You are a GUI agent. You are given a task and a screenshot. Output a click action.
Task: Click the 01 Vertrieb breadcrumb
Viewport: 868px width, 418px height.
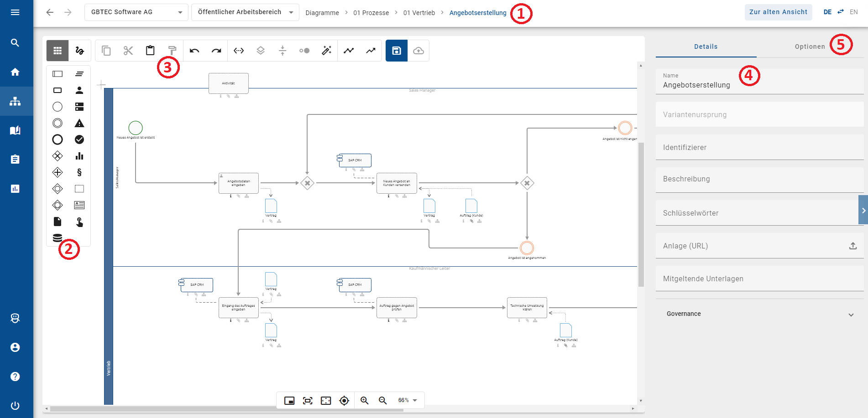click(419, 13)
